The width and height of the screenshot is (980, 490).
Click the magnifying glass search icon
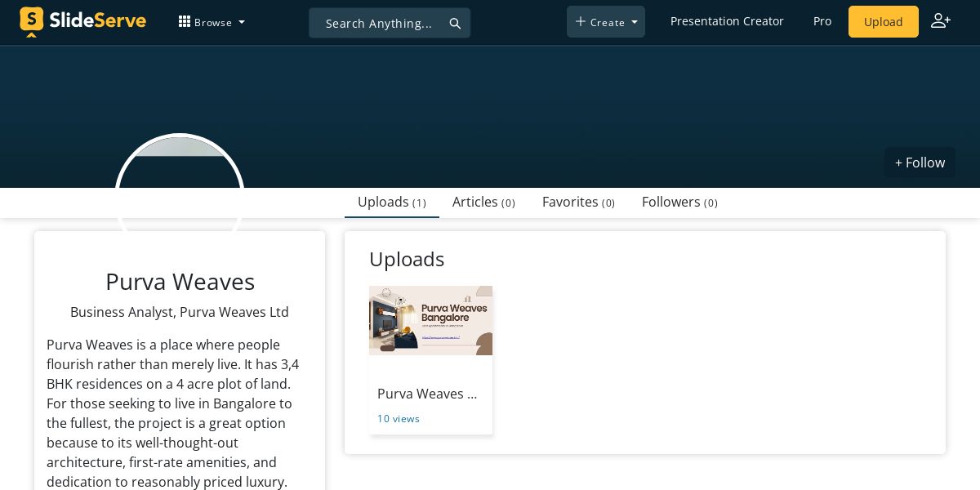click(x=455, y=24)
